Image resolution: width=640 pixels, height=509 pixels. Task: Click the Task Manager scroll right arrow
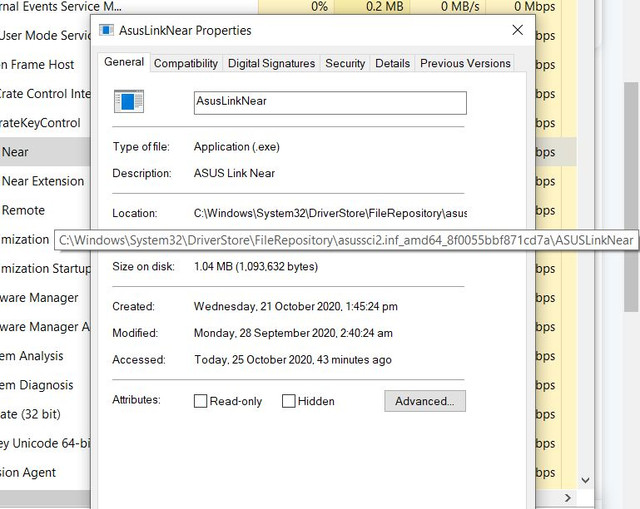(x=568, y=498)
